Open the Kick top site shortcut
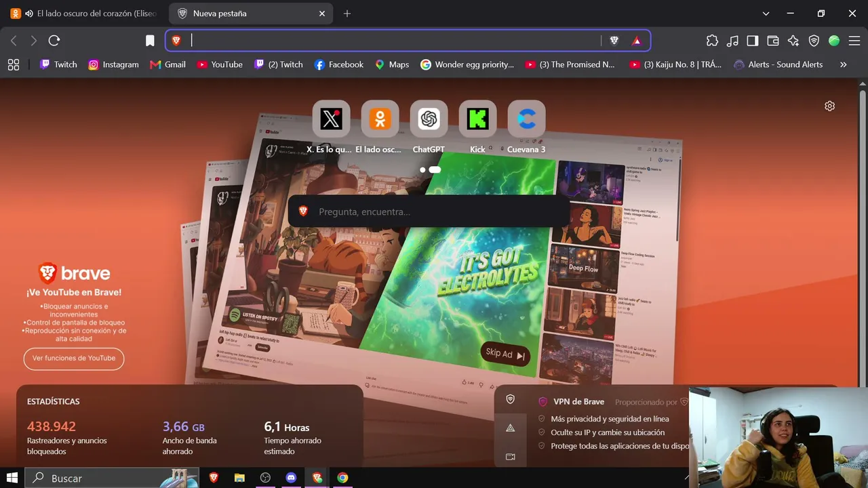This screenshot has height=488, width=868. [477, 119]
